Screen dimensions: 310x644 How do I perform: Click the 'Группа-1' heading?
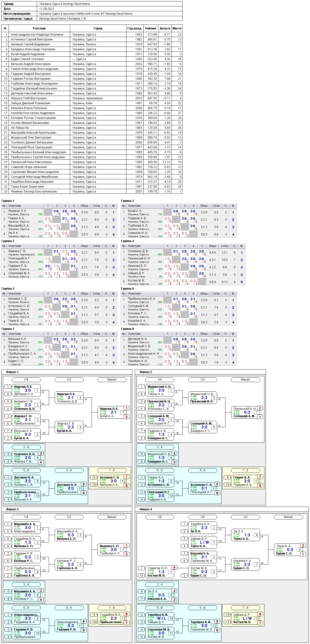click(x=8, y=201)
